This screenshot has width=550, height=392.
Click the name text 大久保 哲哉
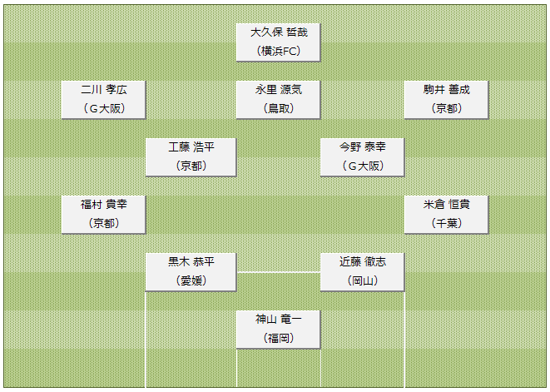pyautogui.click(x=279, y=32)
